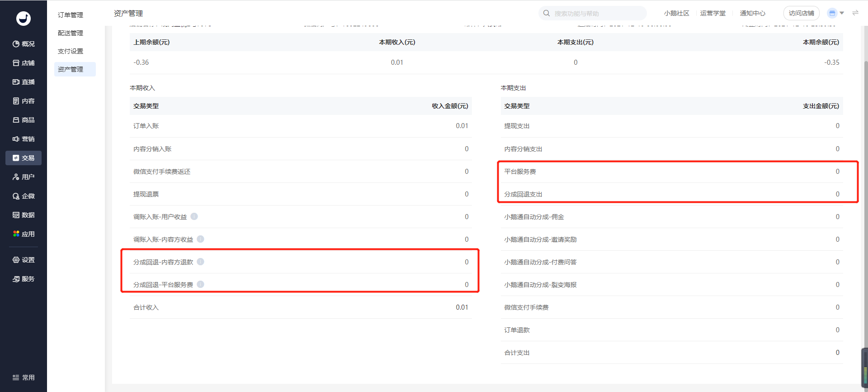Open 应用 apps section
The image size is (868, 392).
[24, 234]
